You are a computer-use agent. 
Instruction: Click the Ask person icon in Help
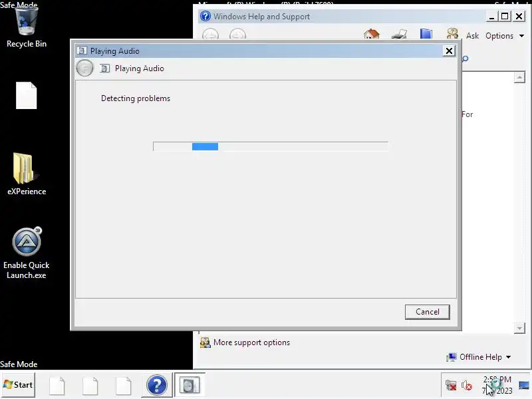452,34
